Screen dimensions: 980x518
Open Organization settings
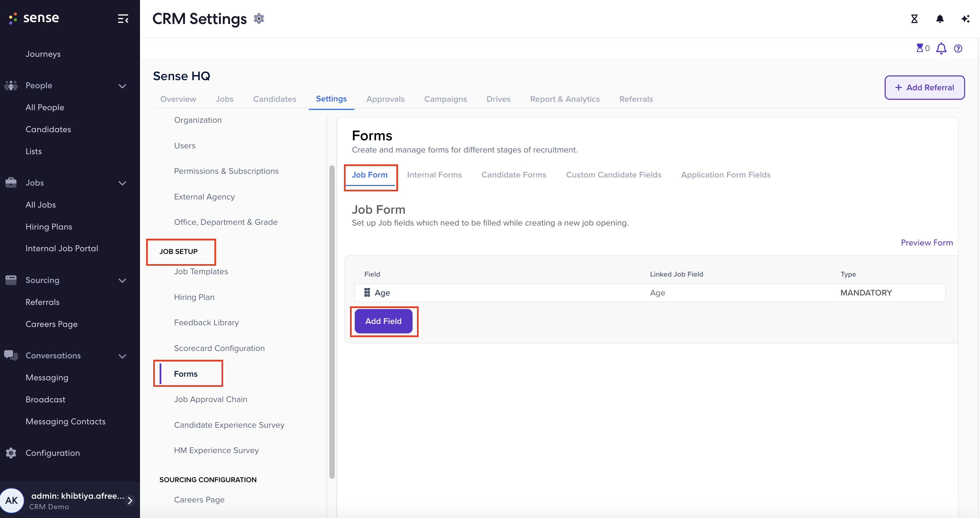click(198, 120)
